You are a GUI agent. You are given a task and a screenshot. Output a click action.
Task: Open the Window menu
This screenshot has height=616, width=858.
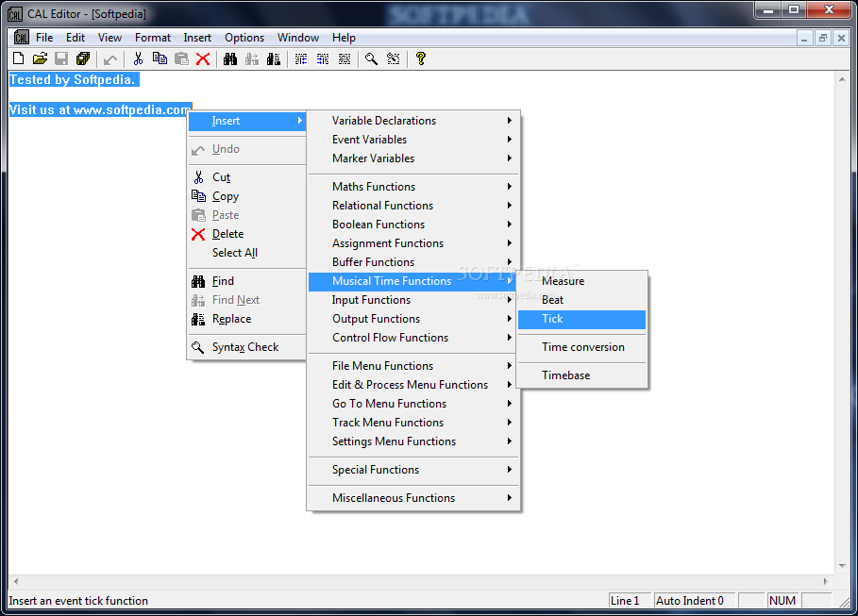click(x=297, y=38)
